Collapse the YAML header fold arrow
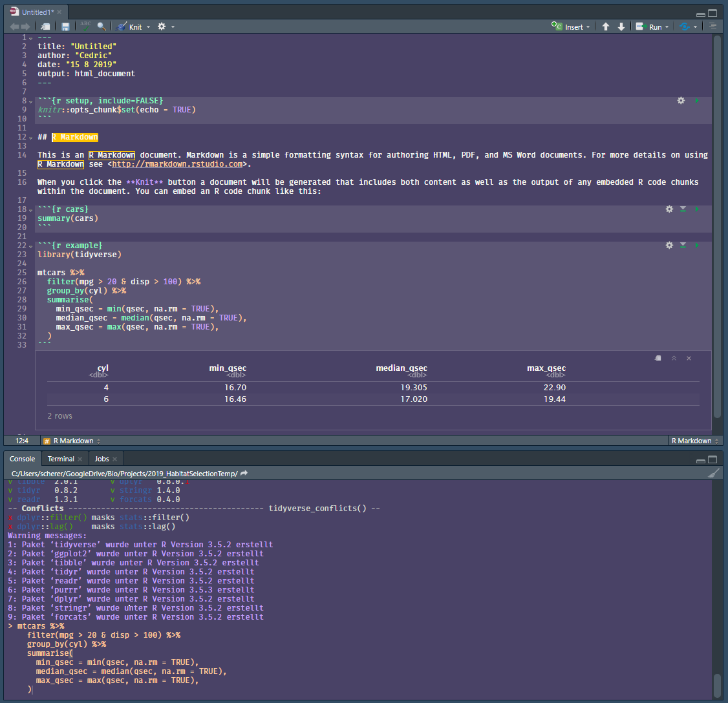This screenshot has height=703, width=728. 30,38
